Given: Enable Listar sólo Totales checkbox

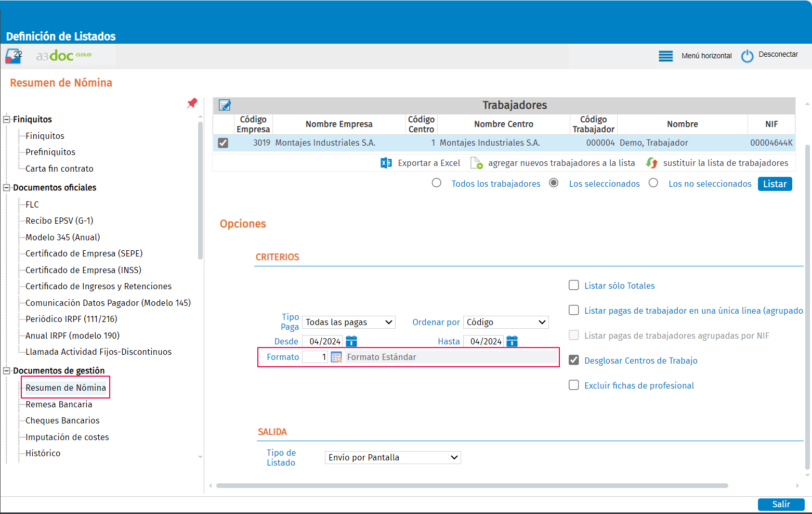Looking at the screenshot, I should click(x=574, y=285).
